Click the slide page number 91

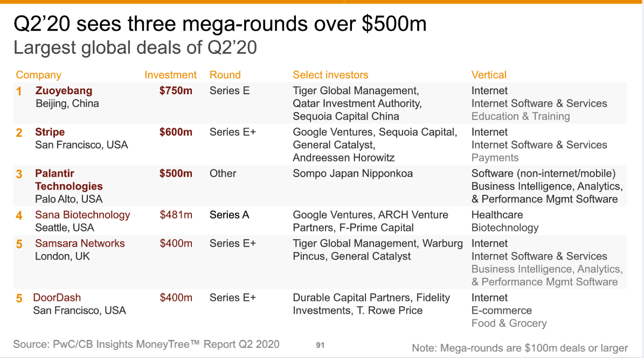pos(320,345)
